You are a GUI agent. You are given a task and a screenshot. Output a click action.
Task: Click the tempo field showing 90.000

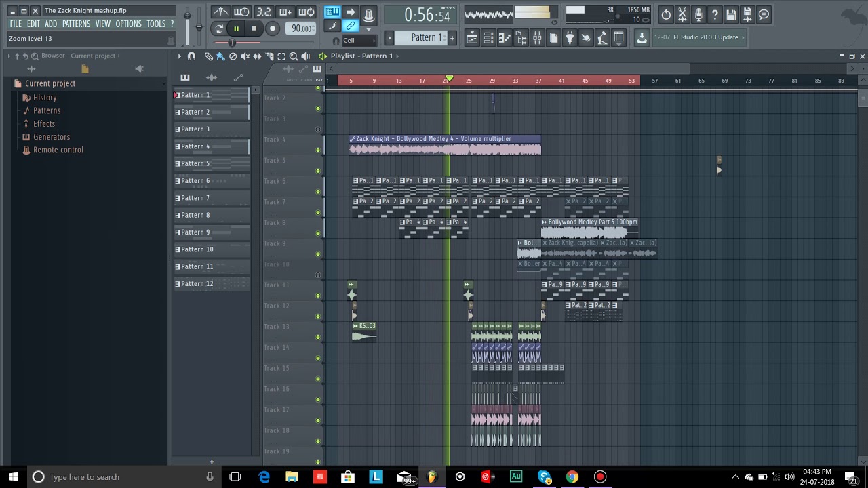point(301,28)
